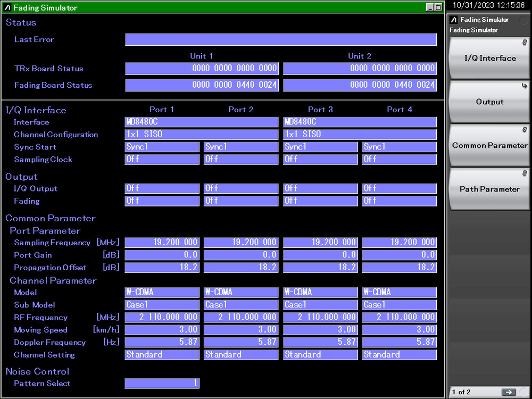This screenshot has height=399, width=532.
Task: Select the Common Parameter softkey
Action: point(489,146)
